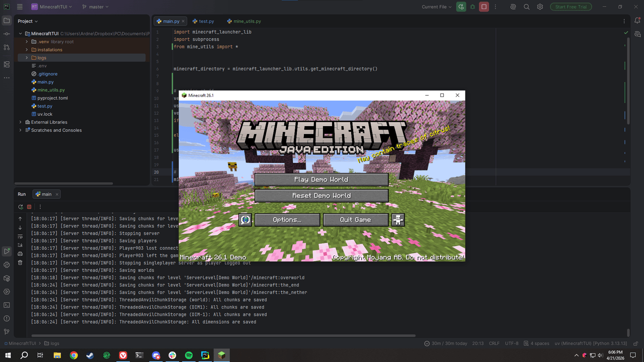Click the Run console horizontal scrollbar
Viewport: 644px width, 362px height.
[x=223, y=335]
